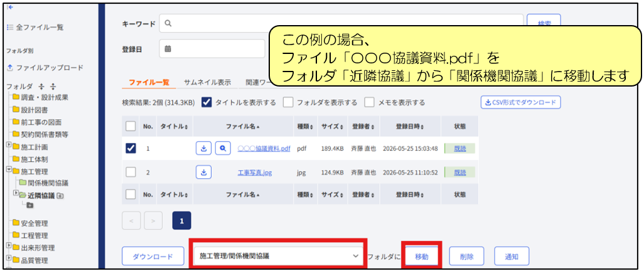Click preview magnifier icon for ○○○協議資料.pdf
644x271 pixels.
(223, 149)
